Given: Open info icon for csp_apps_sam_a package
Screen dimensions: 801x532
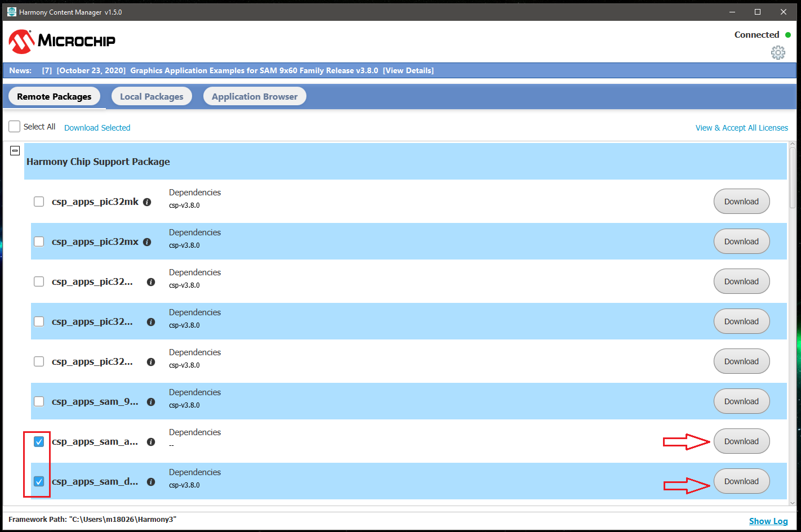Looking at the screenshot, I should pyautogui.click(x=151, y=442).
